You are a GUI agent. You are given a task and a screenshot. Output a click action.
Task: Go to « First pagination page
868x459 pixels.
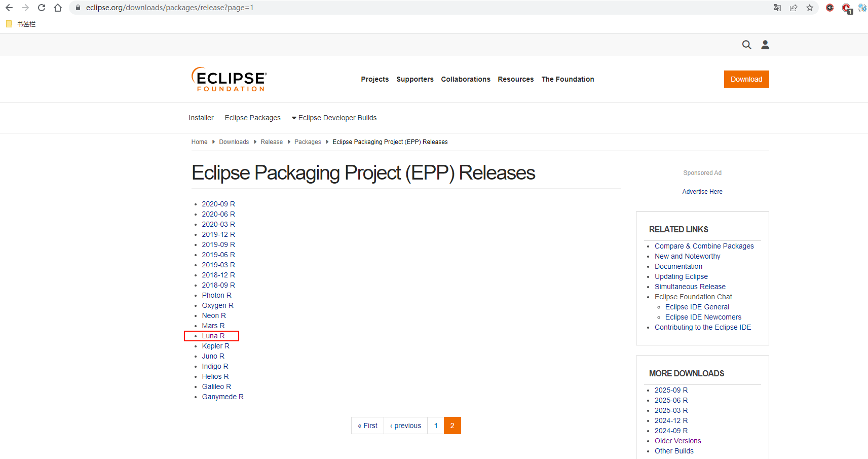(367, 426)
